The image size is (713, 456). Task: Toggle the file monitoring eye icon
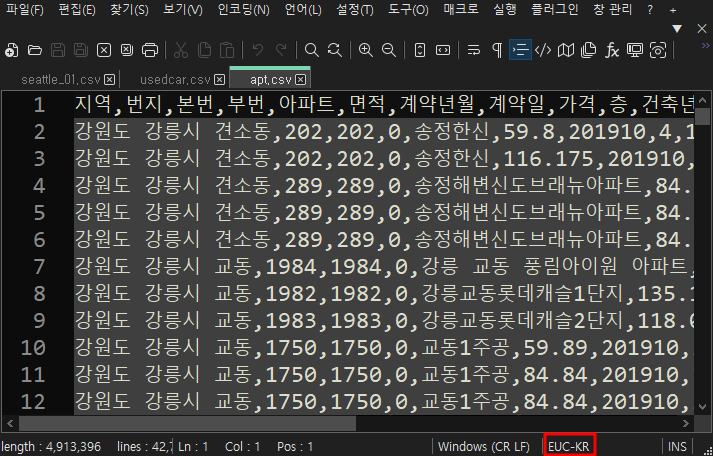pos(658,50)
